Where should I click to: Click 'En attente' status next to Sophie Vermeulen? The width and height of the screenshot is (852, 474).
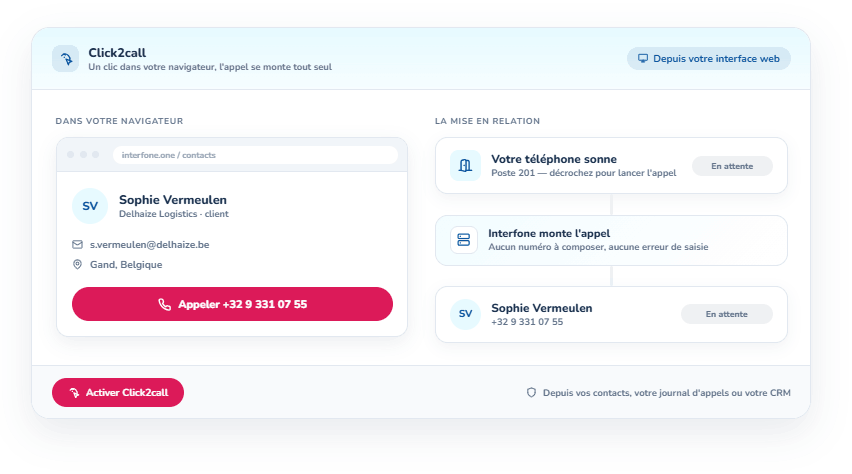[726, 314]
